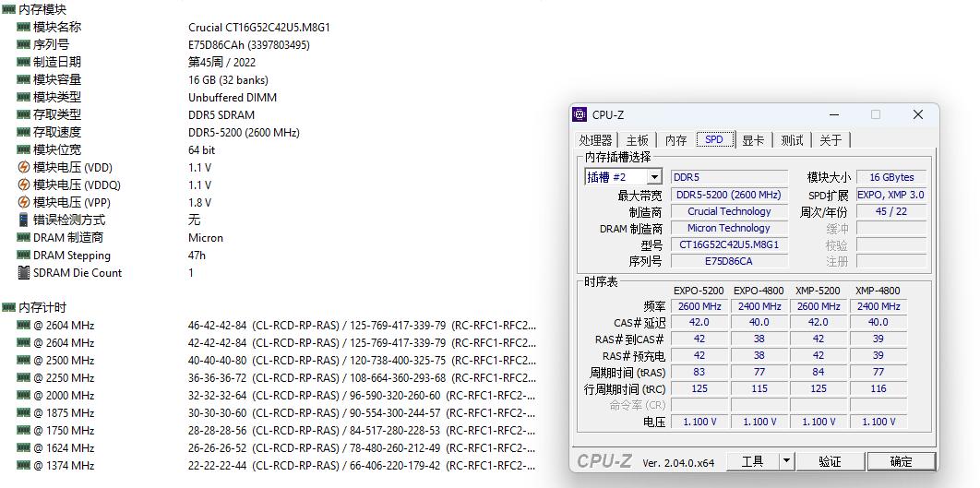Click the DRAM 制造商 field Micron Technology
The image size is (980, 488).
coord(729,228)
